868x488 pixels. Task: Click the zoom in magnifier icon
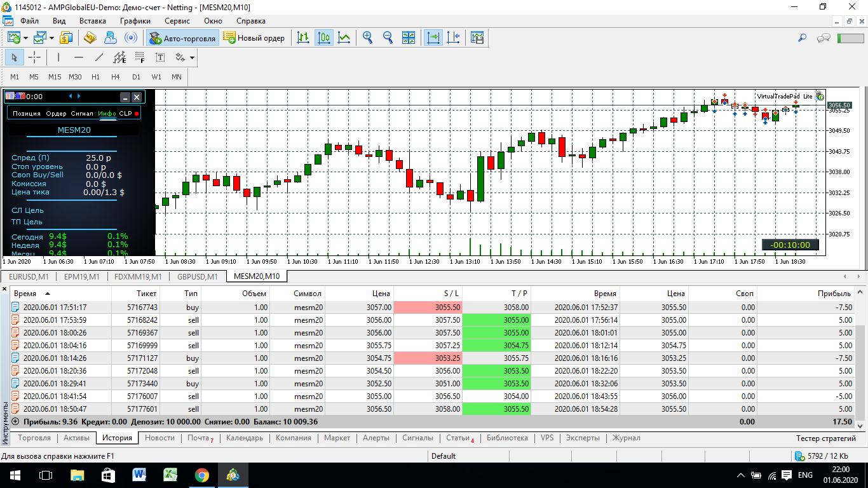tap(367, 37)
